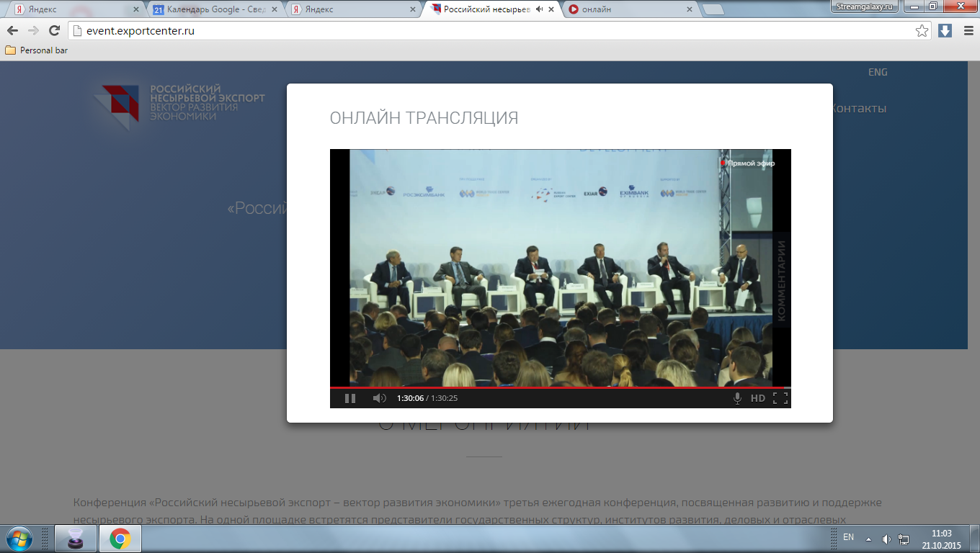The image size is (980, 553).
Task: Open the video in fullscreen mode
Action: [x=780, y=398]
